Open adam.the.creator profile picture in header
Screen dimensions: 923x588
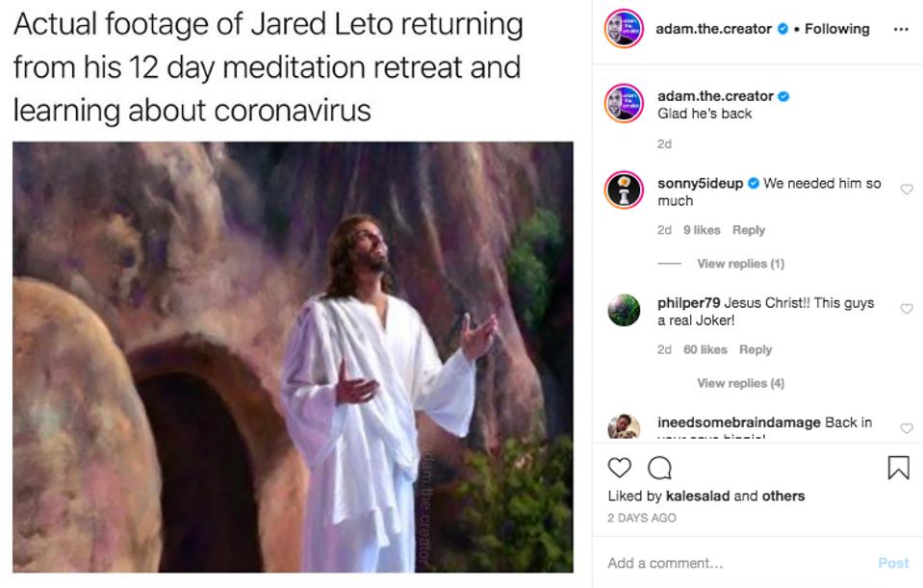(624, 29)
